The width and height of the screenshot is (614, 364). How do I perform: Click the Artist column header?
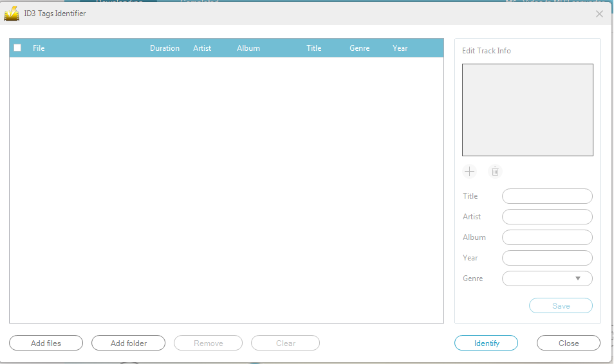(202, 48)
